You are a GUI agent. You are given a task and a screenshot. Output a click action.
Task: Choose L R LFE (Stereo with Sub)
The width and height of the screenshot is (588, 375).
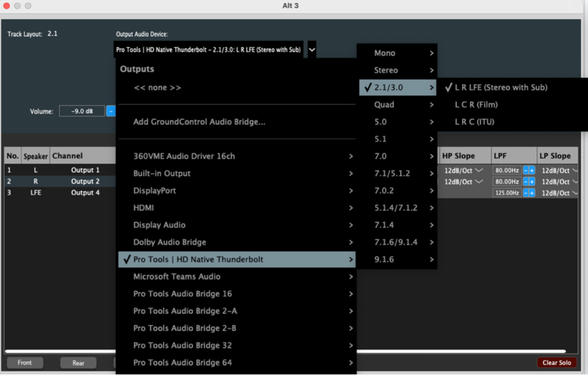[513, 87]
